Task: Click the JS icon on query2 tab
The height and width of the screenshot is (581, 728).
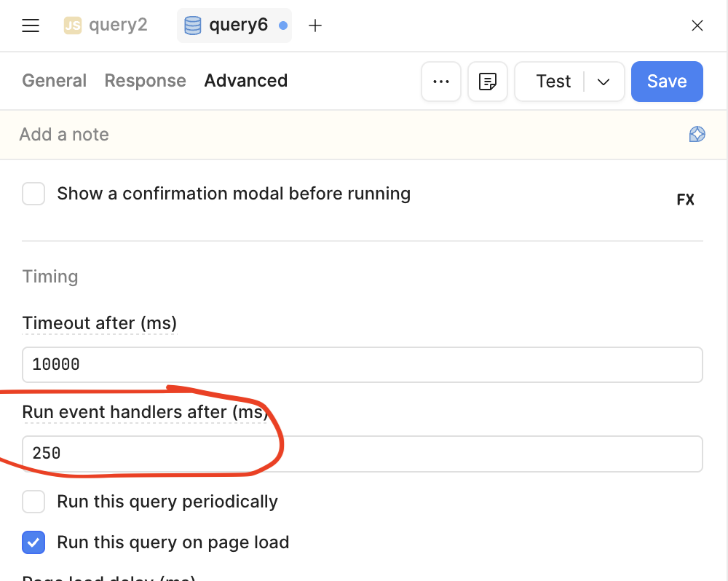Action: coord(73,26)
